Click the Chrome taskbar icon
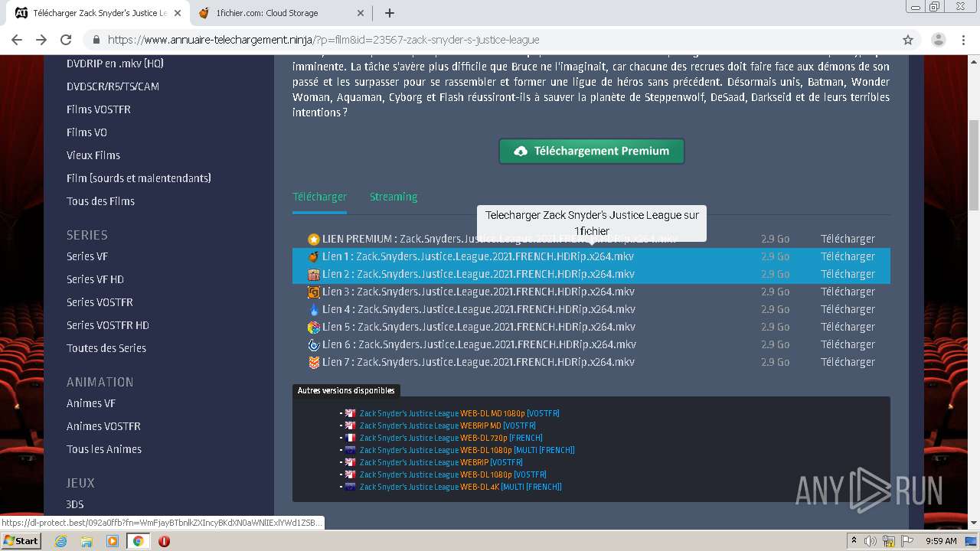This screenshot has height=551, width=980. [138, 541]
